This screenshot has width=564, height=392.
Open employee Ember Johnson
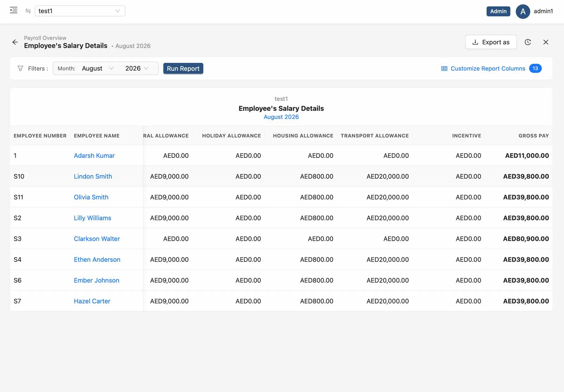click(x=97, y=280)
